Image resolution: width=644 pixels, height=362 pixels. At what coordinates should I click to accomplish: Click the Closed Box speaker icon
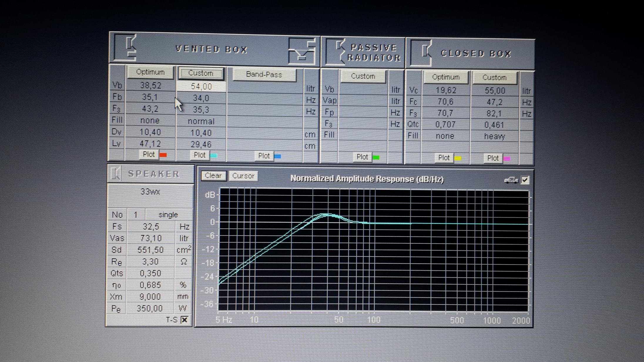(421, 53)
